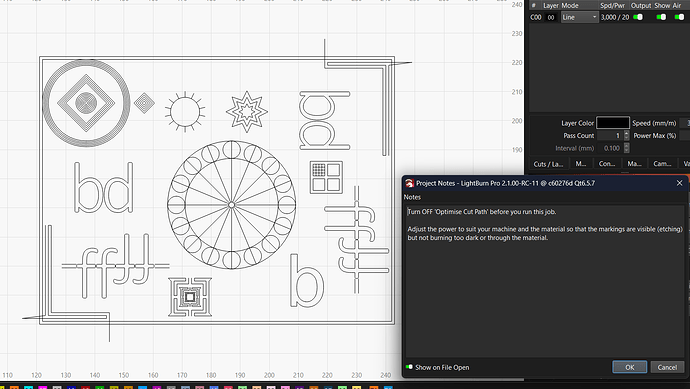The width and height of the screenshot is (690, 389).
Task: Pick the cyan swatch in the bottom palette
Action: coord(29,387)
